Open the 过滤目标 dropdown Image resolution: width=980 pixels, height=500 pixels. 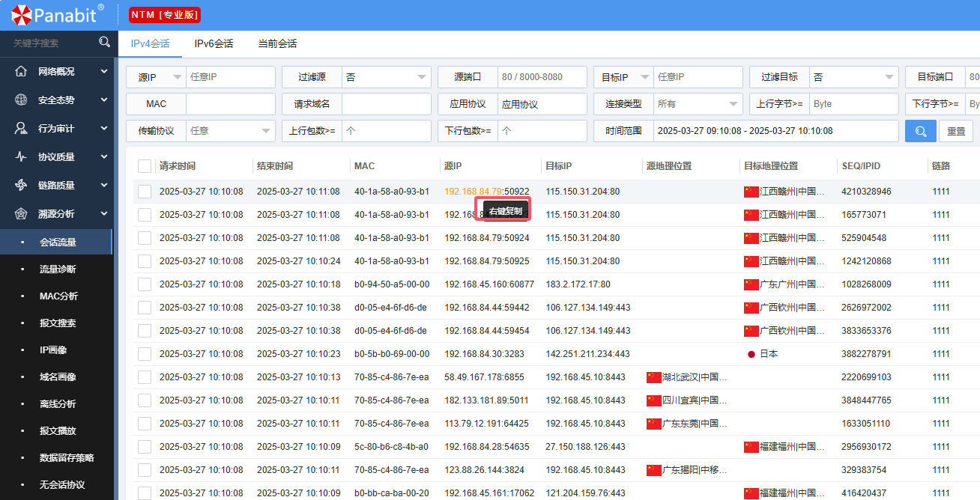[854, 77]
